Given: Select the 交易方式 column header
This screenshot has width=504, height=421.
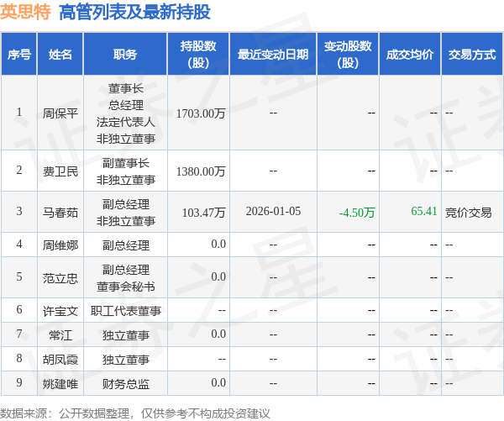Looking at the screenshot, I should click(x=472, y=55).
